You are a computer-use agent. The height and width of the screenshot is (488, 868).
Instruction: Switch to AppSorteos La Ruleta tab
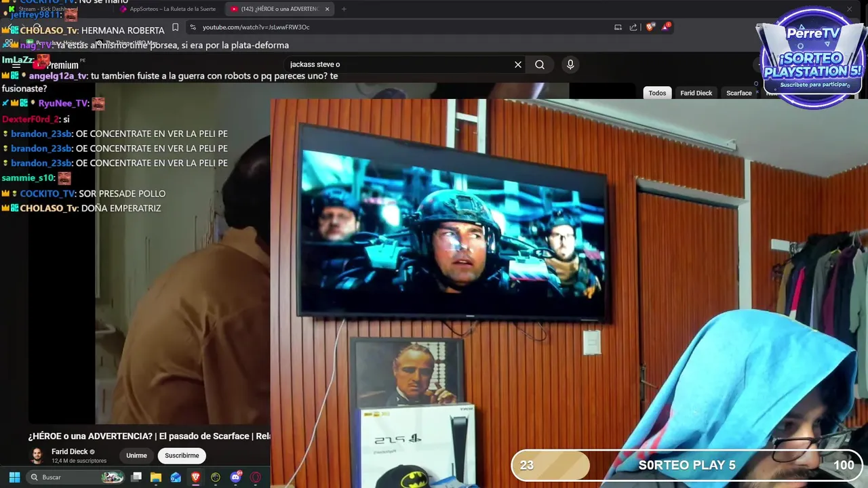pyautogui.click(x=168, y=9)
